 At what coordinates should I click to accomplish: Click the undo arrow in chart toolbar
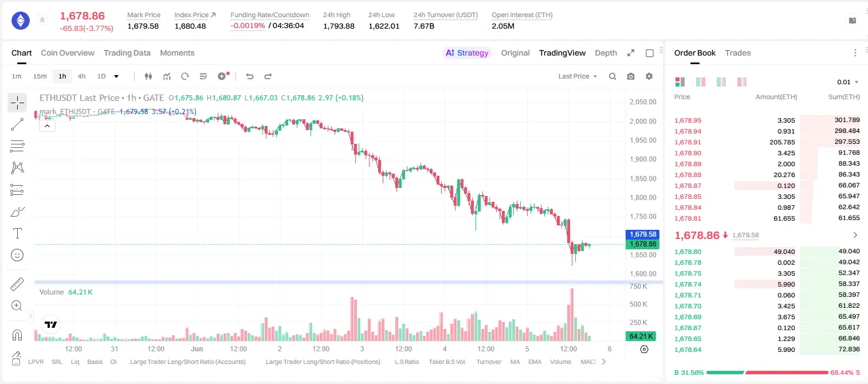pyautogui.click(x=250, y=76)
